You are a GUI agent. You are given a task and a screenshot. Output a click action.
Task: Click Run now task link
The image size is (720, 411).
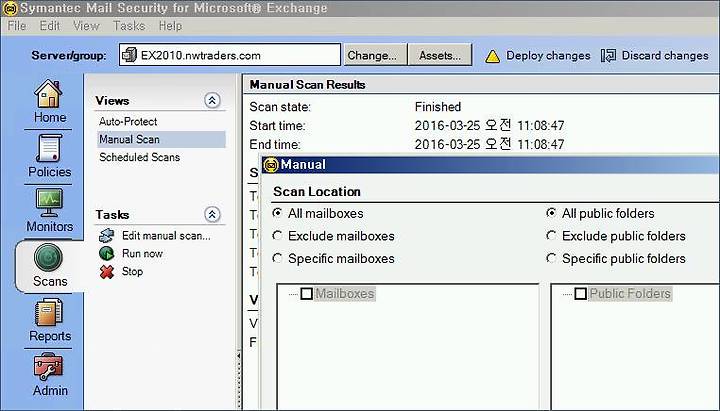(142, 253)
